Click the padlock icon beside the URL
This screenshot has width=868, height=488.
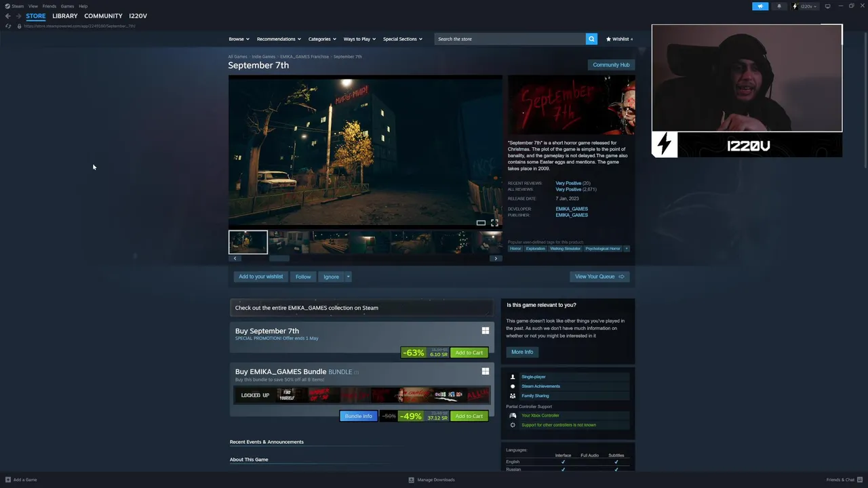click(19, 26)
